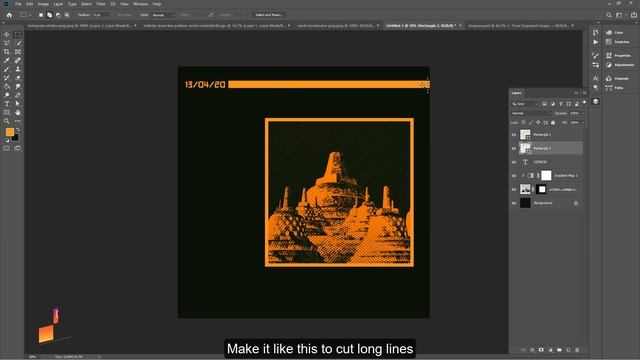Screen dimensions: 640x360
Task: Click the Search icon at top right
Action: click(609, 15)
